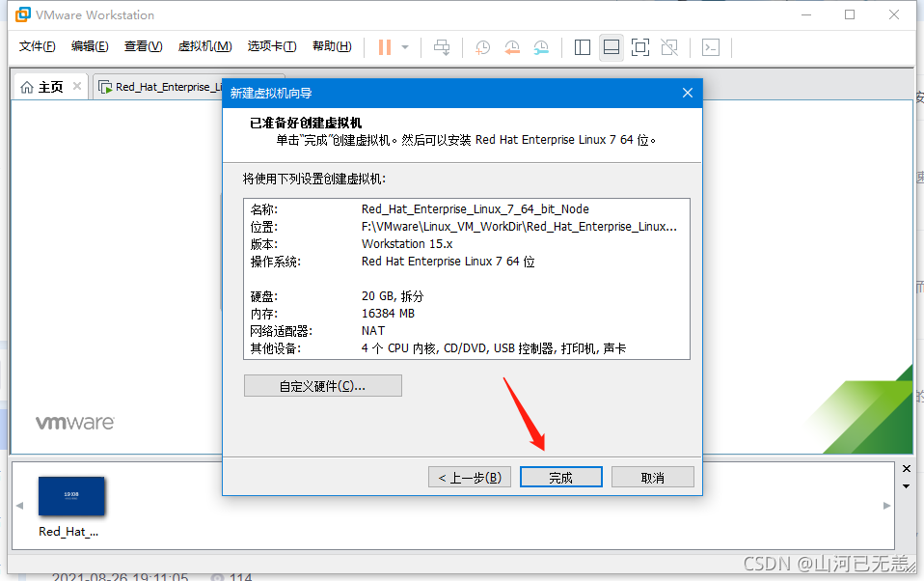Image resolution: width=924 pixels, height=581 pixels.
Task: Open the 选项卡(T) menu
Action: [x=272, y=46]
